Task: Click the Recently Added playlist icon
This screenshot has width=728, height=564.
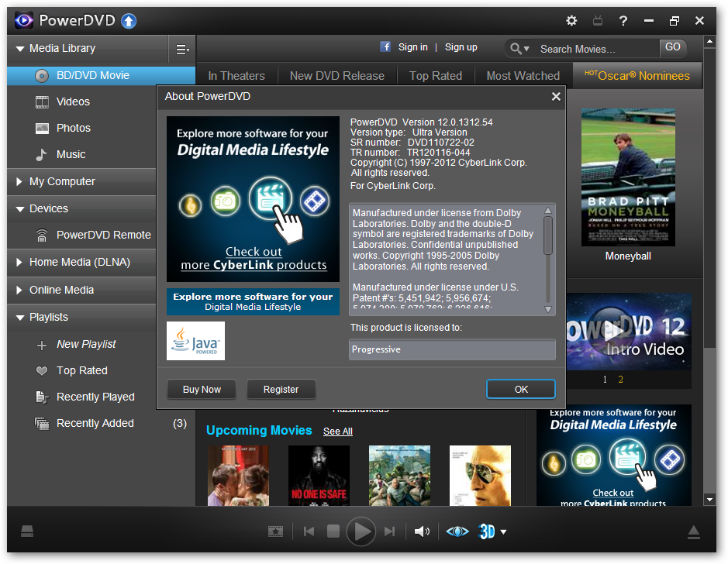Action: [x=42, y=424]
